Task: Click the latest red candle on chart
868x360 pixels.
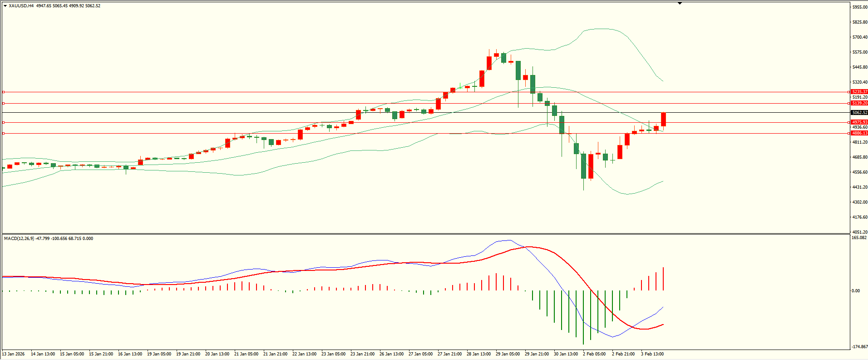Action: pos(663,119)
